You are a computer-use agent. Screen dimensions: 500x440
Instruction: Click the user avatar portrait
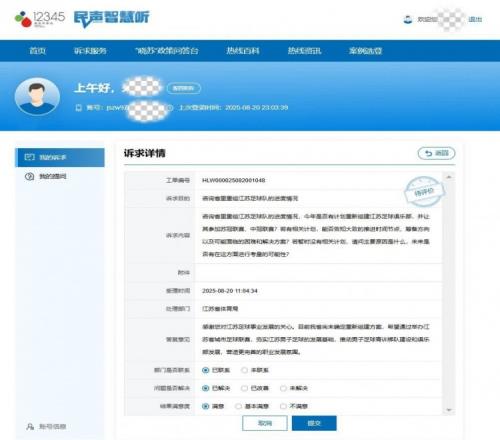tap(37, 97)
